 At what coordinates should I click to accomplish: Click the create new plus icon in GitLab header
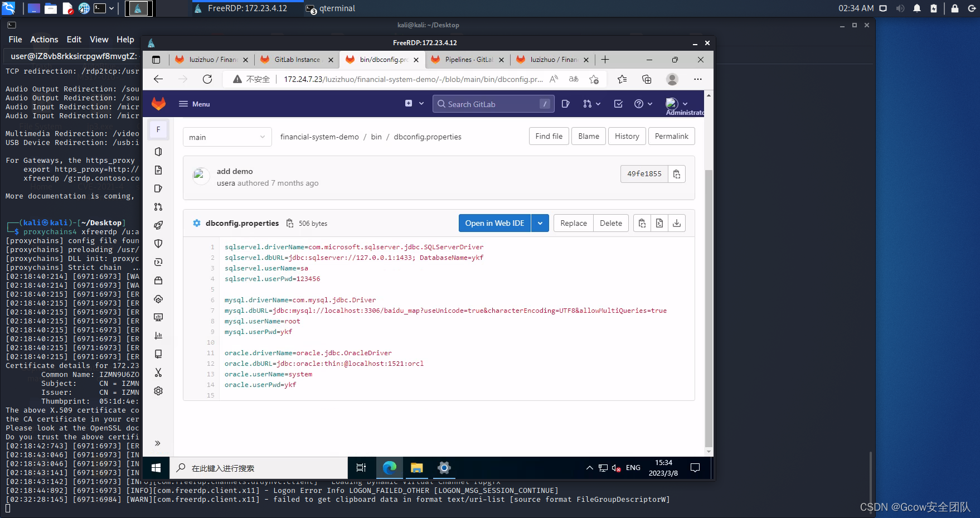pyautogui.click(x=409, y=104)
